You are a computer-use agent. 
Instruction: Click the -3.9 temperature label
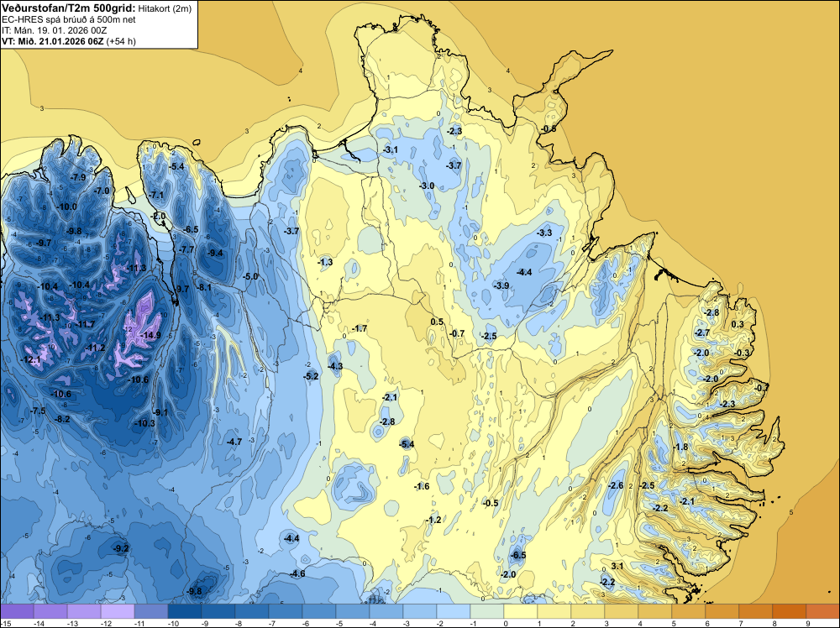click(501, 285)
